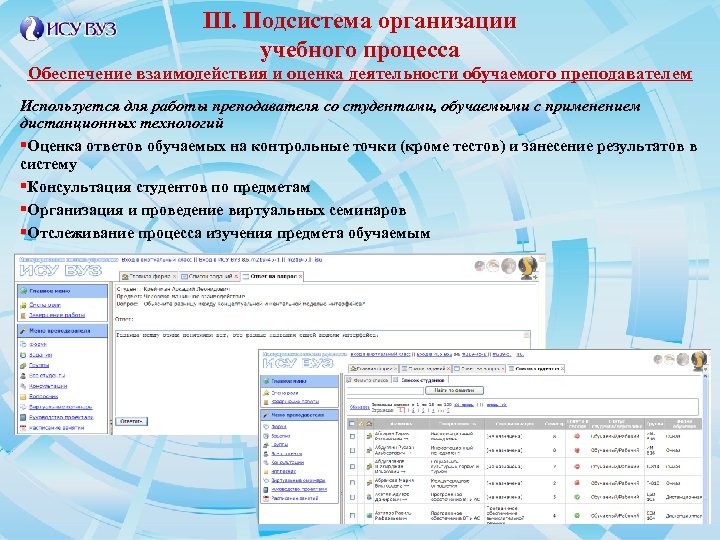Screen dimensions: 720x540
Task: Click Руководство проектами icon, right window
Action: [266, 489]
